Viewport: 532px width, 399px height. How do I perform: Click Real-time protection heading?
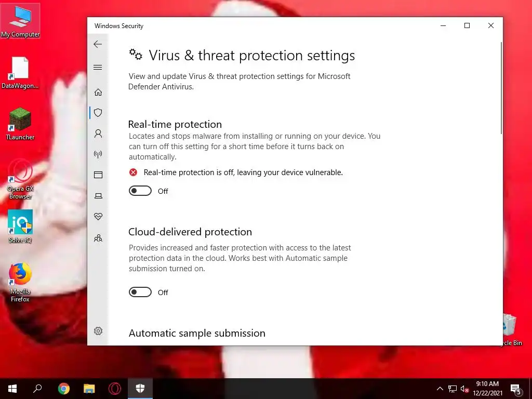(x=175, y=124)
